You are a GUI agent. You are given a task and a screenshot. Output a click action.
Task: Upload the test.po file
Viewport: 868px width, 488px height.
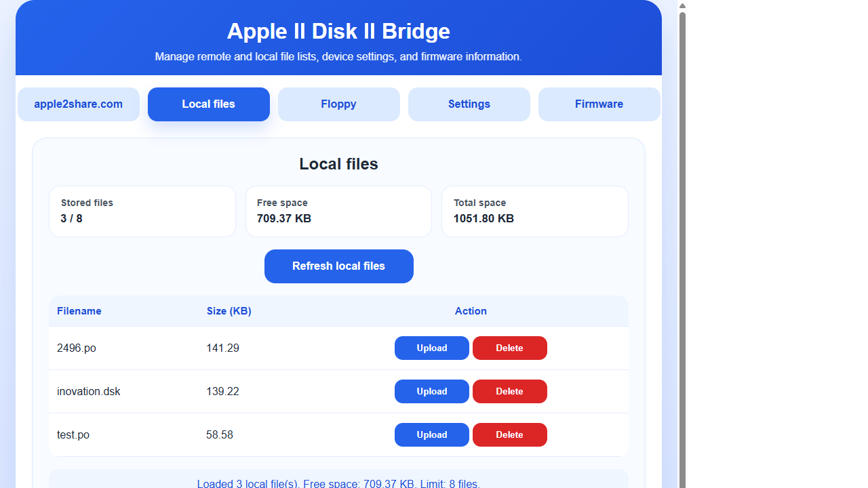pyautogui.click(x=432, y=435)
